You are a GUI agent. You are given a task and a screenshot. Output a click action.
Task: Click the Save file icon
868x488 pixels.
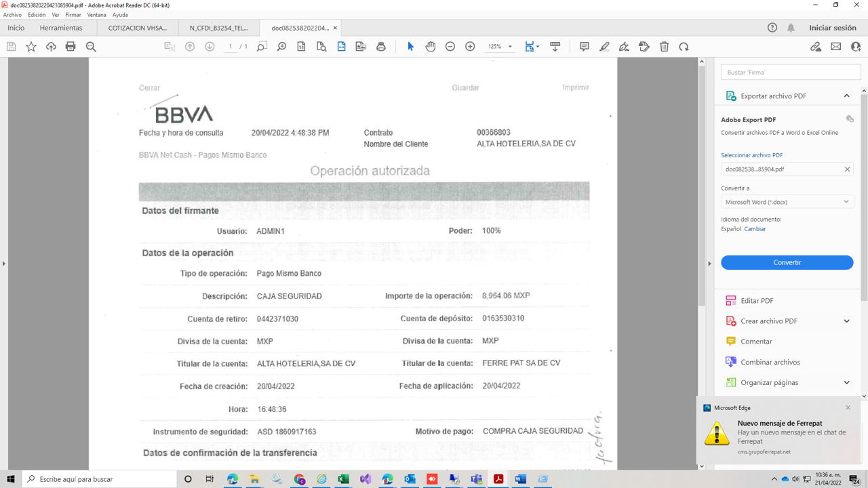point(11,47)
